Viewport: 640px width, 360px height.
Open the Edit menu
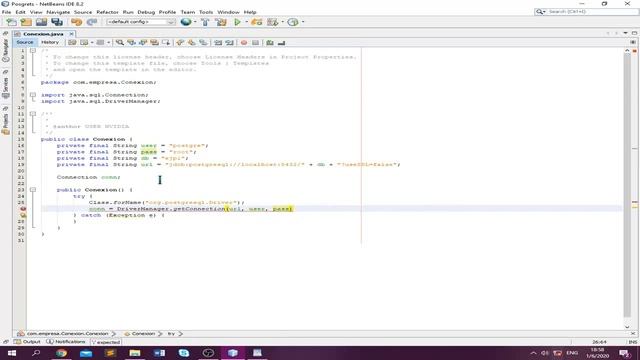point(20,12)
